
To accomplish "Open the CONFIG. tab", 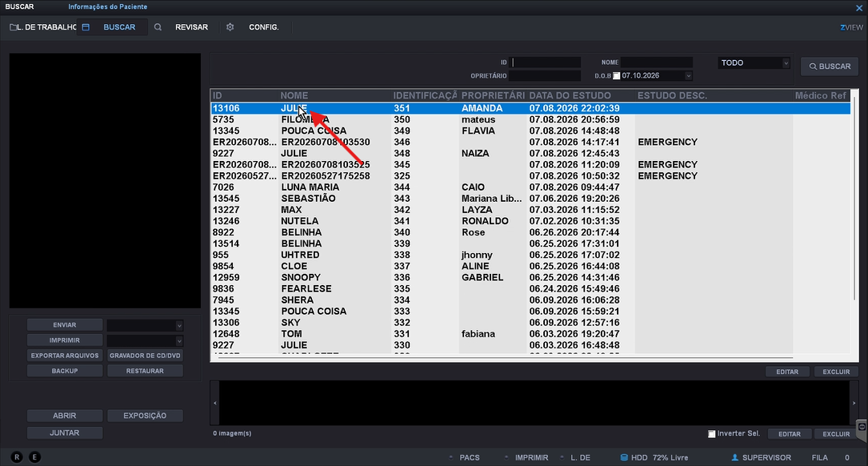I will 264,27.
